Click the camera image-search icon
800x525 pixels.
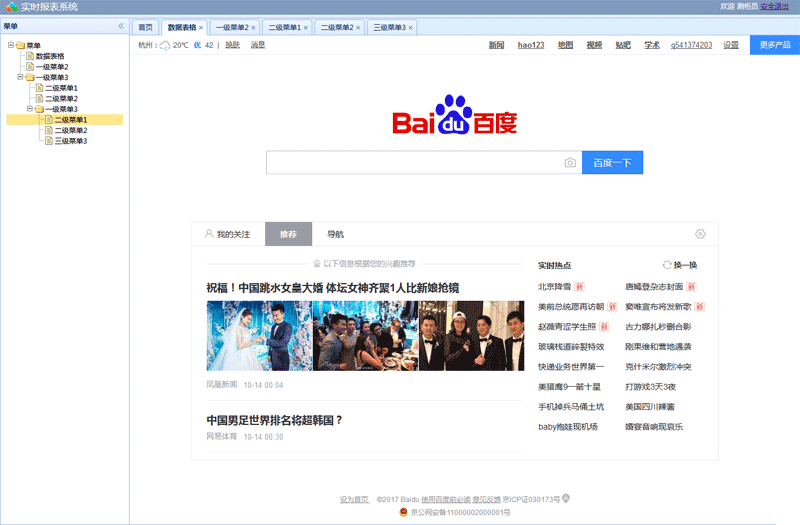[570, 163]
